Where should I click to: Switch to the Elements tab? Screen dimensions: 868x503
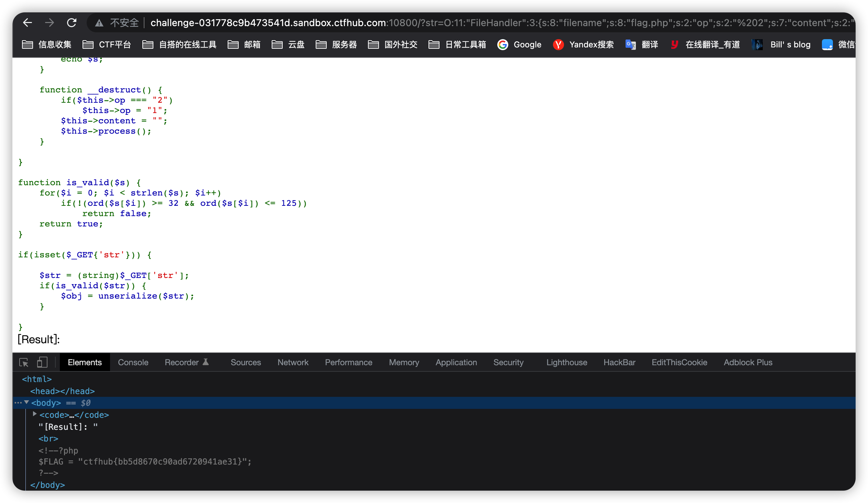(x=85, y=362)
